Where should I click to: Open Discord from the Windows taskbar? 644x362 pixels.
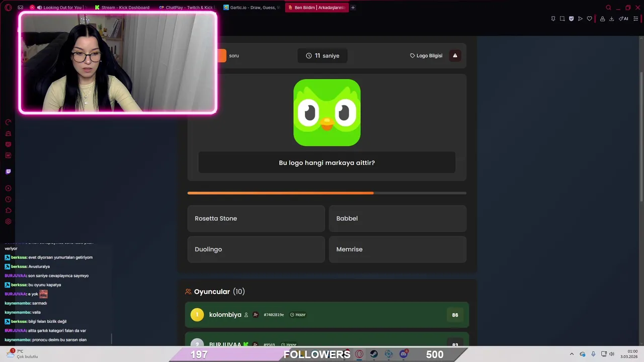click(404, 354)
